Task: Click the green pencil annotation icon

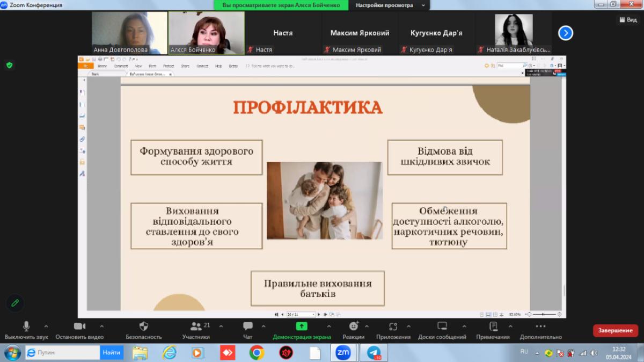Action: coord(15,303)
